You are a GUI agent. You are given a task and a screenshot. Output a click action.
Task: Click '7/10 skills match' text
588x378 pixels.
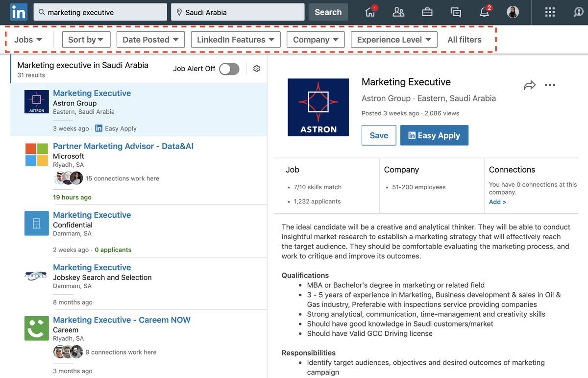pos(318,187)
